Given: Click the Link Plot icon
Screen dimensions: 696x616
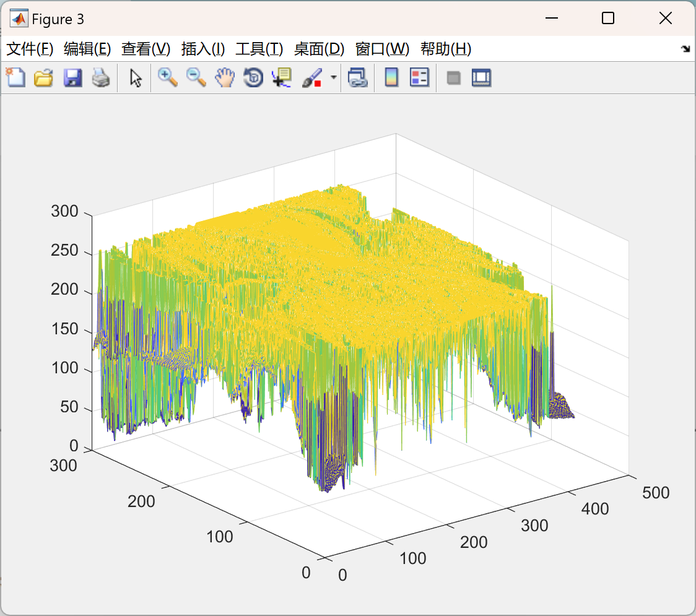Looking at the screenshot, I should tap(358, 77).
